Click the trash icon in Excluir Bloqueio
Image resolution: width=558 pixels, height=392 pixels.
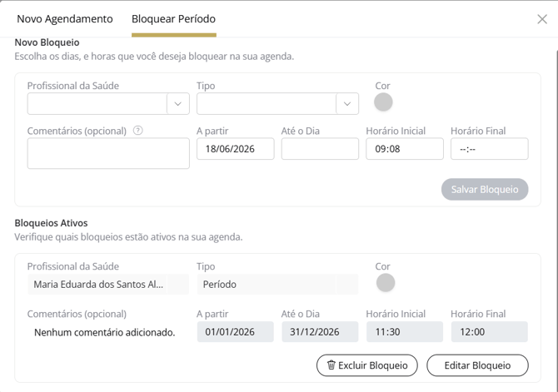tap(331, 365)
